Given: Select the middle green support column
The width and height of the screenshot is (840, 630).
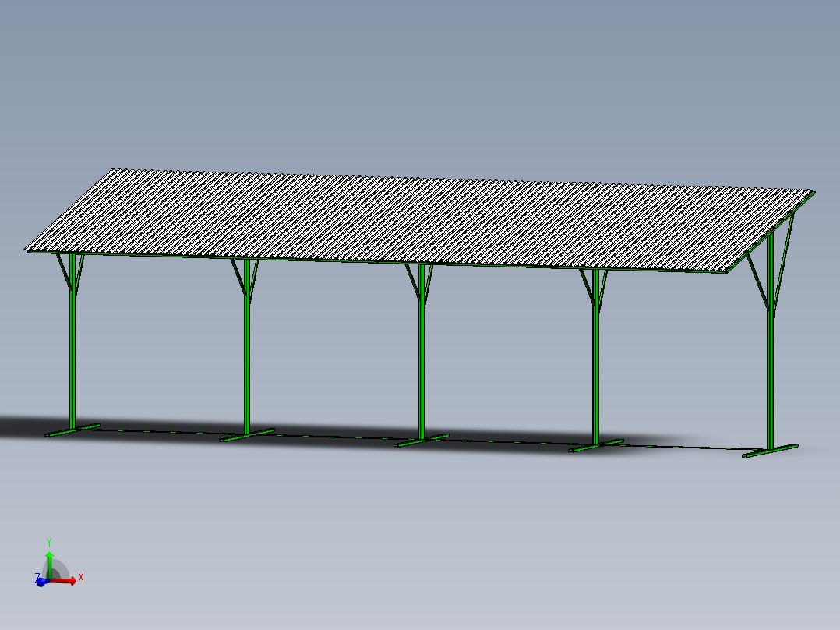Looking at the screenshot, I should tap(422, 351).
